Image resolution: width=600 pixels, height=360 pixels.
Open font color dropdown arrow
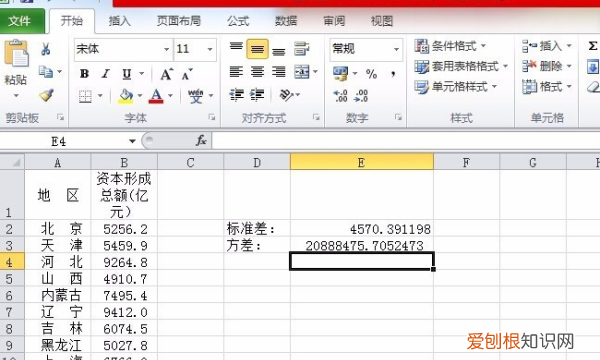coord(171,96)
